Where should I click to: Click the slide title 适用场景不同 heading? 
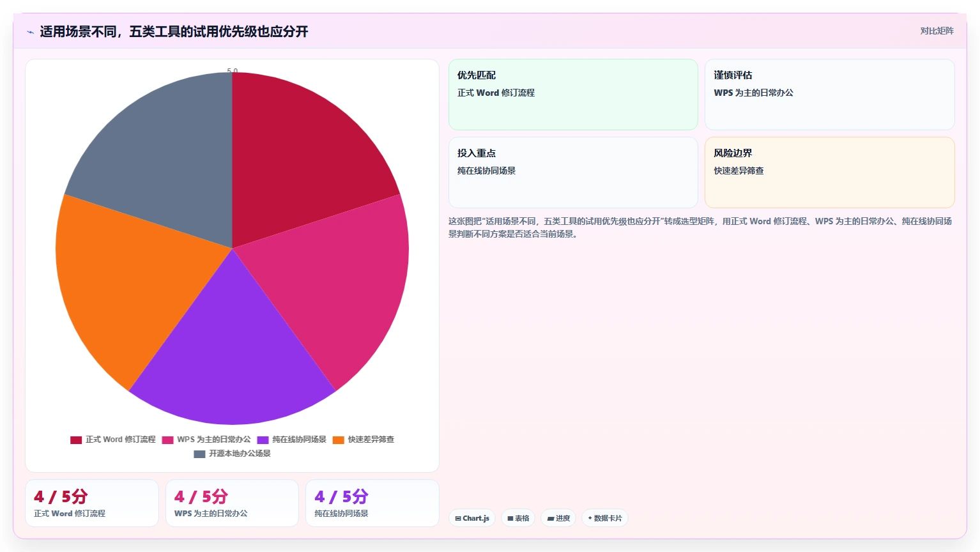pyautogui.click(x=174, y=31)
